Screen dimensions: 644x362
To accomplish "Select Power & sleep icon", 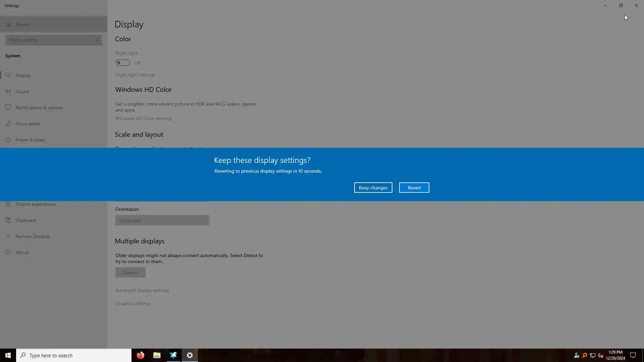I will [8, 139].
